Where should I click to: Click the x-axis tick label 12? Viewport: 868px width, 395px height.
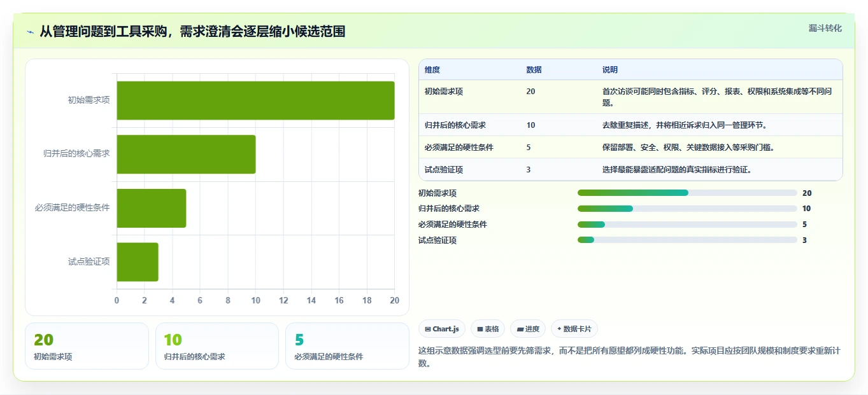tap(283, 300)
